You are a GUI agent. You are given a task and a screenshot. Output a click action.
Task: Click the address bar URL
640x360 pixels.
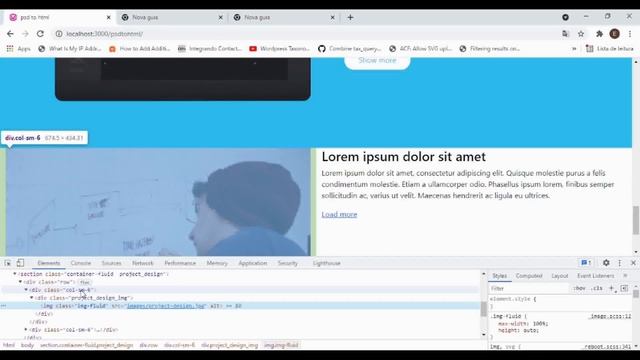105,34
